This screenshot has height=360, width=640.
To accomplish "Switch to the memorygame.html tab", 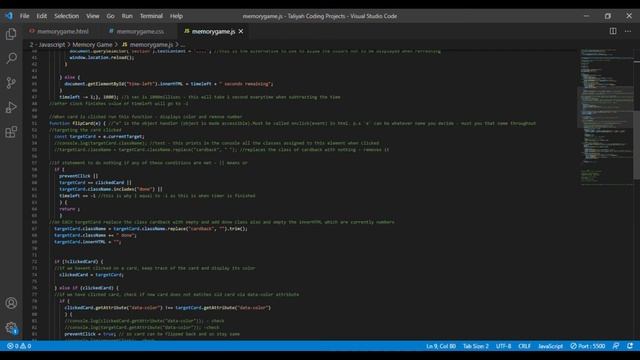I will (x=59, y=31).
